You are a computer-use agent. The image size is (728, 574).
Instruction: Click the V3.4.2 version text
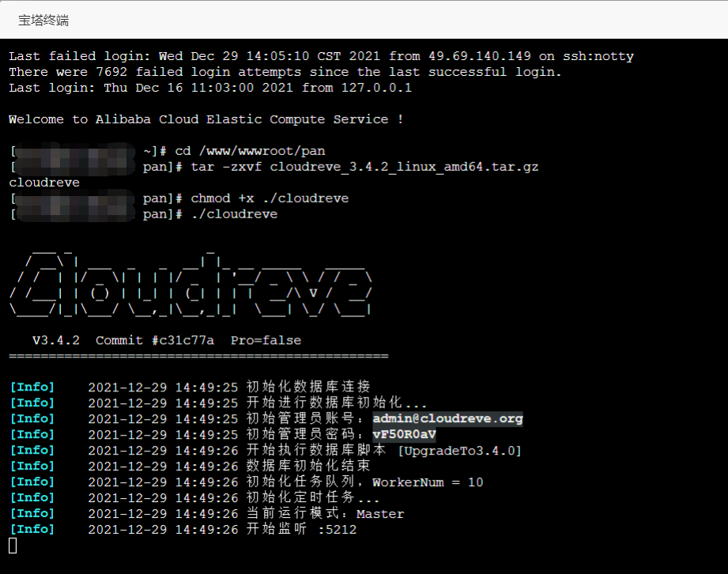point(55,340)
